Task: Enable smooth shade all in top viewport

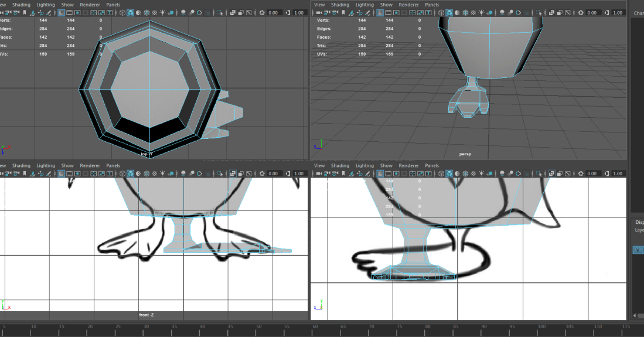Action: click(x=130, y=12)
